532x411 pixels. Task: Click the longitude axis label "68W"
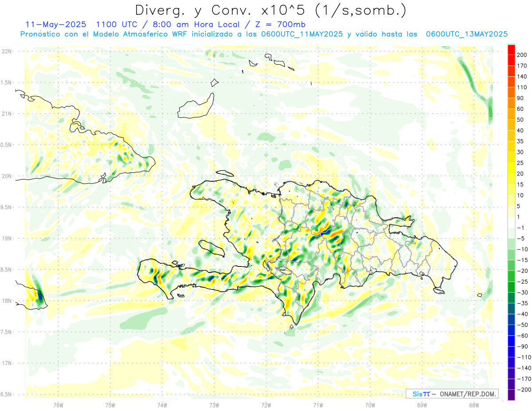click(x=474, y=405)
